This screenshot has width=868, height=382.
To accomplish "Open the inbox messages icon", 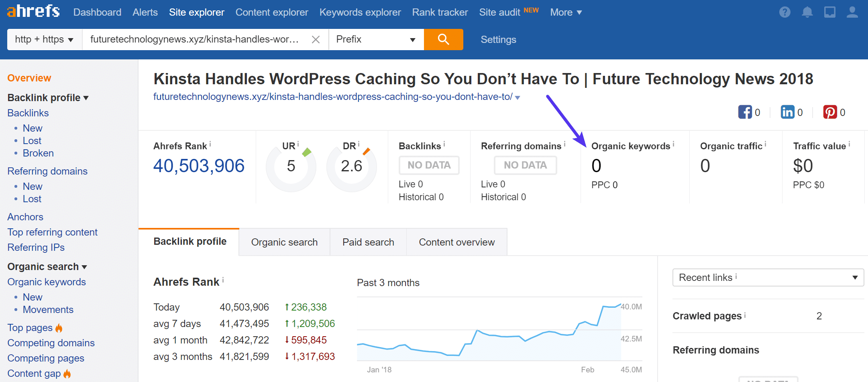I will tap(829, 12).
